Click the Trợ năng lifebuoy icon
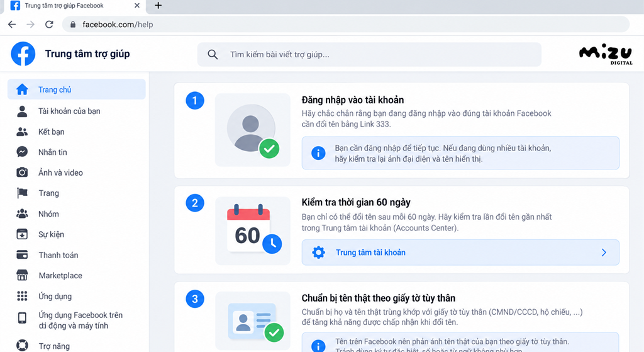Image resolution: width=644 pixels, height=352 pixels. pos(22,346)
